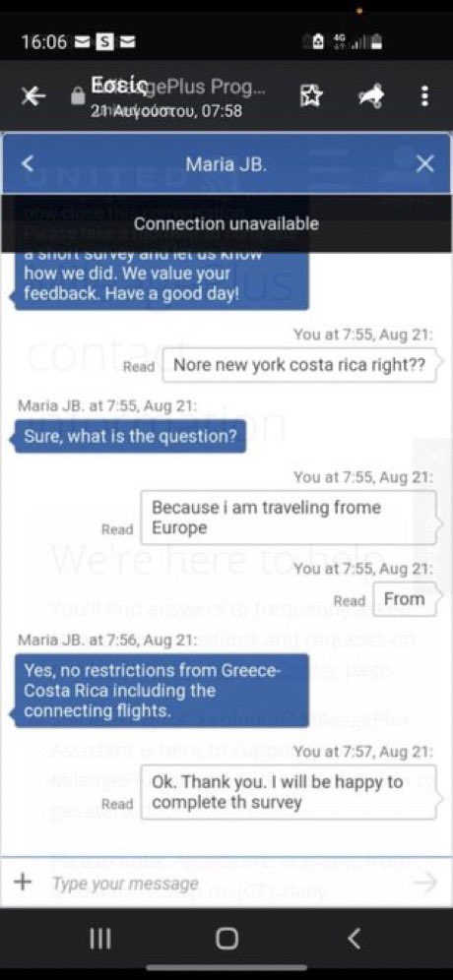Tap the 'Because i am traveling' message
This screenshot has height=980, width=453.
(x=289, y=518)
